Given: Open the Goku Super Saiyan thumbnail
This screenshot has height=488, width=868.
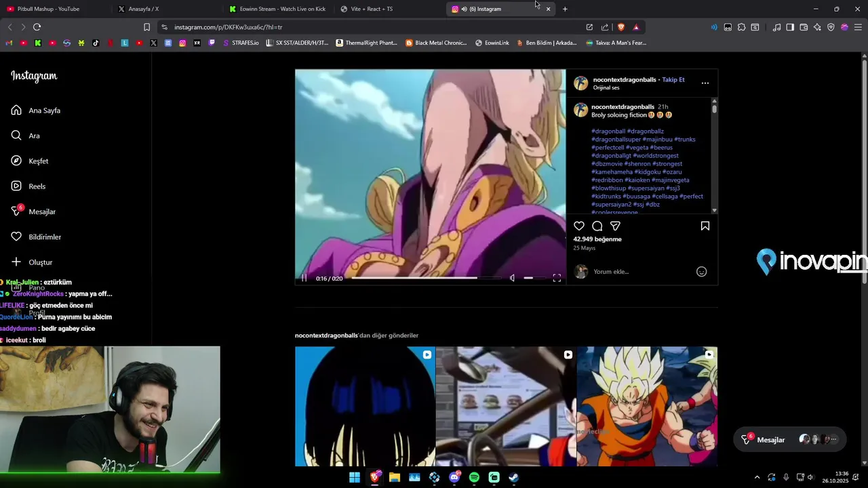Looking at the screenshot, I should (647, 407).
